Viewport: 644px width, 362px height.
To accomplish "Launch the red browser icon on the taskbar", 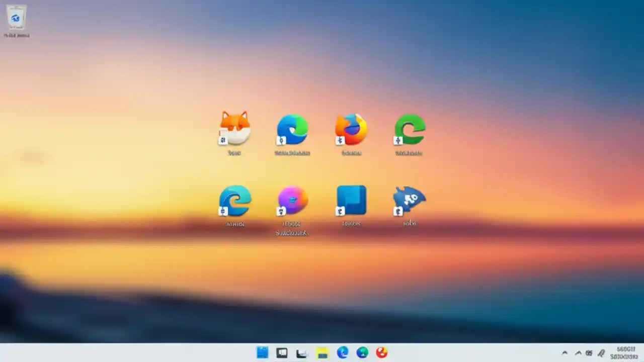I will [381, 352].
